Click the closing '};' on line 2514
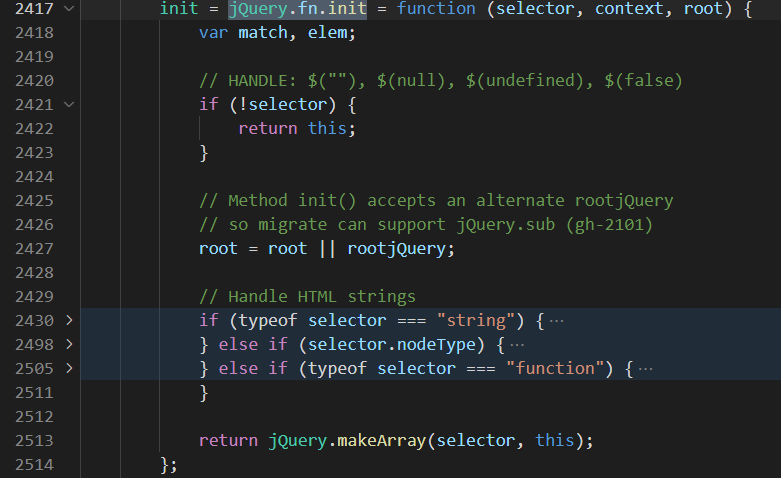Image resolution: width=781 pixels, height=478 pixels. [169, 464]
